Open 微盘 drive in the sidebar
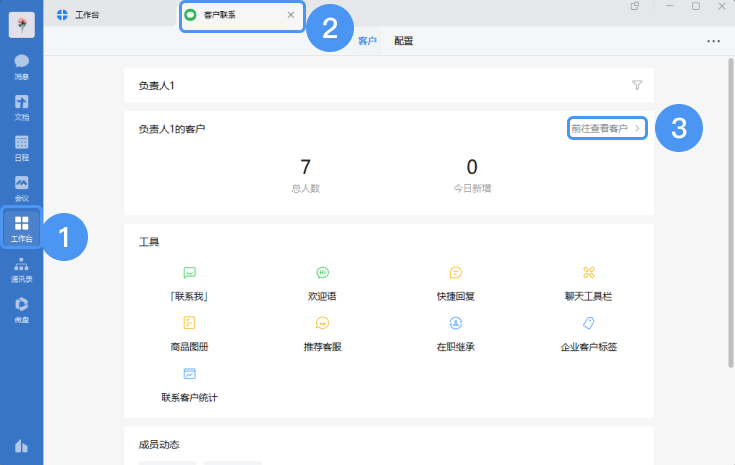735x465 pixels. point(21,309)
